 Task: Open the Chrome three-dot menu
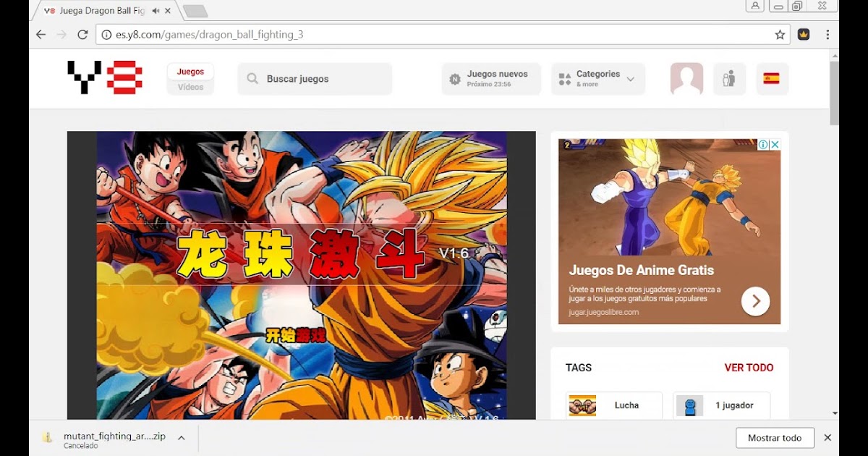(x=827, y=35)
